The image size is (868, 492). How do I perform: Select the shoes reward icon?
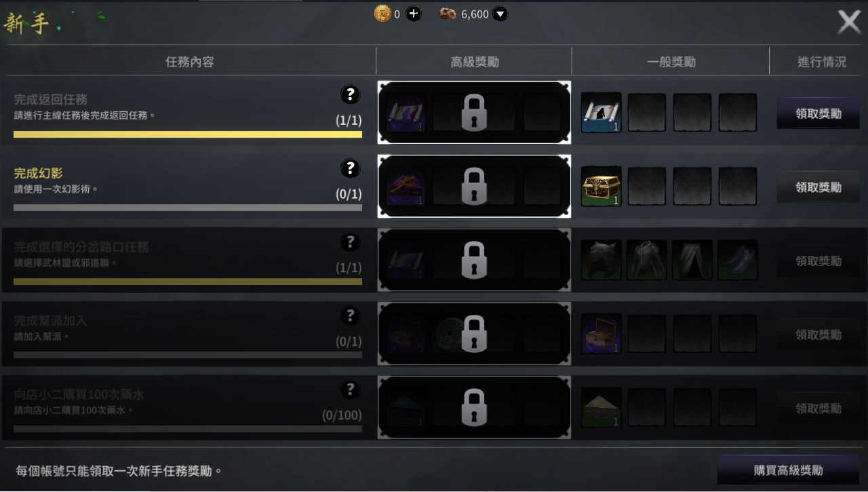738,260
